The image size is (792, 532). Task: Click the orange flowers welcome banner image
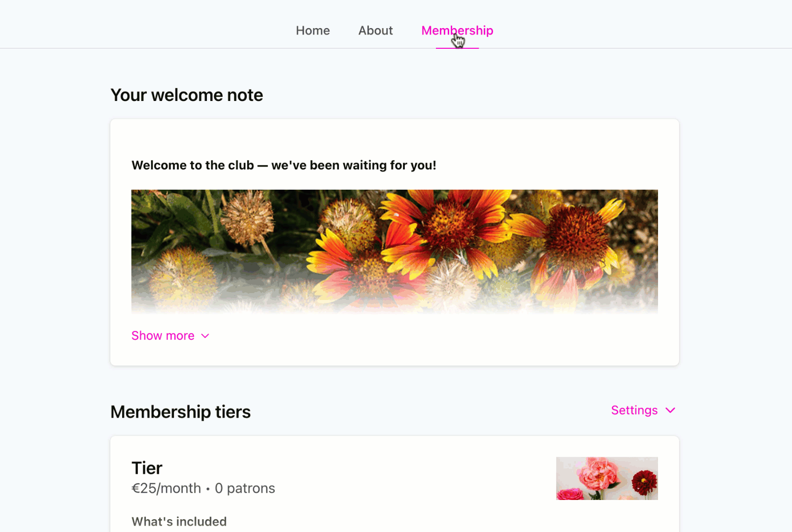[x=395, y=252]
